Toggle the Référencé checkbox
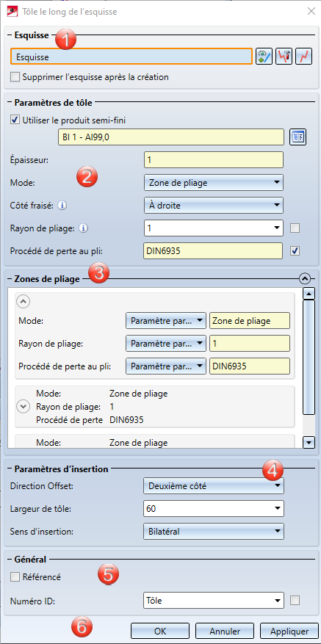Viewport: 321px width, 644px height. click(15, 577)
